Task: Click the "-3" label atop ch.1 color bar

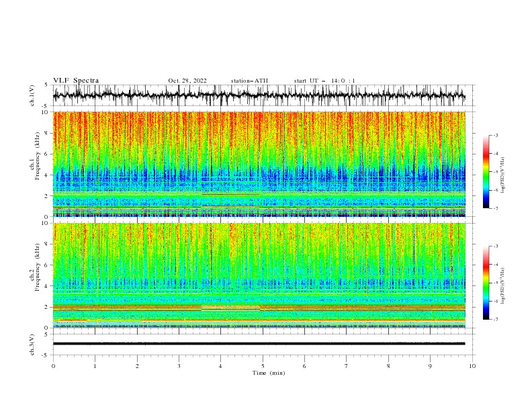Action: [496, 135]
